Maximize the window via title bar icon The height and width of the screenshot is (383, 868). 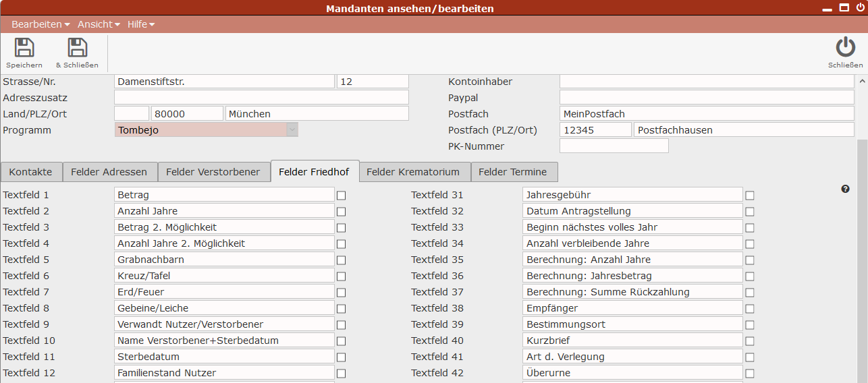point(844,8)
